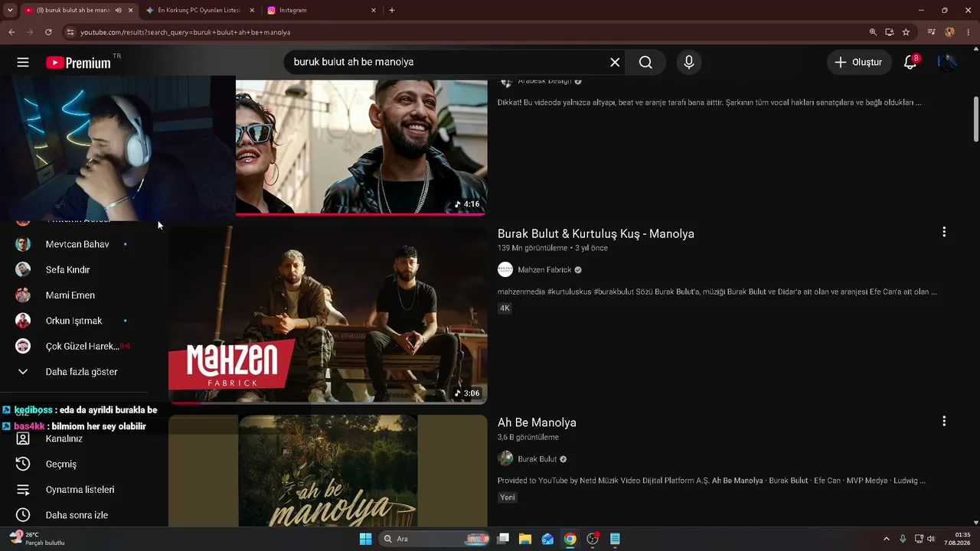Open File Explorer from the taskbar
980x551 pixels.
pos(525,539)
